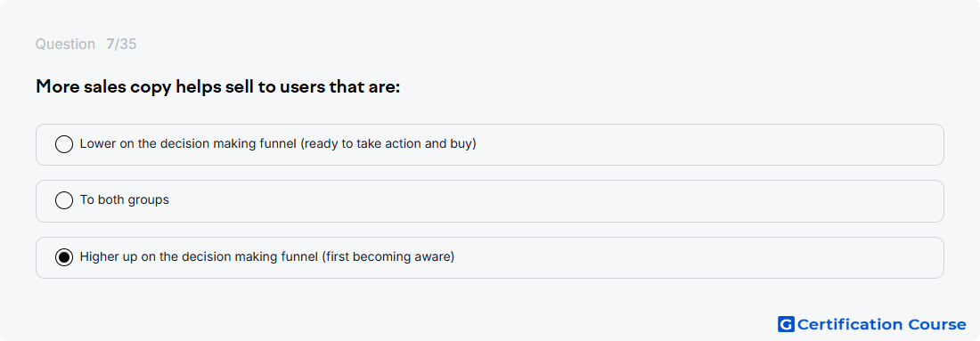Click the "(ready to take action and buy)" text
Image resolution: width=980 pixels, height=341 pixels.
click(388, 143)
